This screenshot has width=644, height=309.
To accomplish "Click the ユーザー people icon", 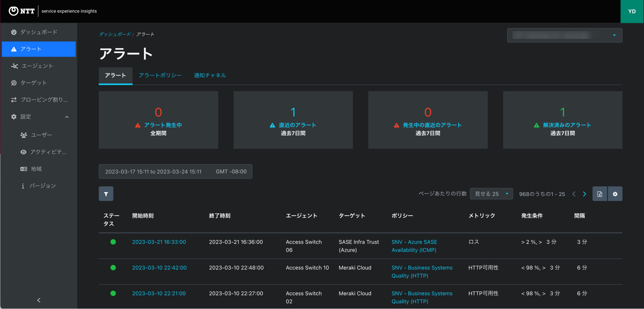I will (x=23, y=135).
